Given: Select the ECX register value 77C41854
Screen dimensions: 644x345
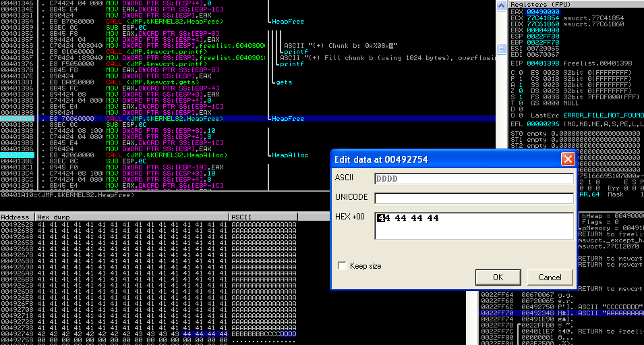Looking at the screenshot, I should pos(543,18).
